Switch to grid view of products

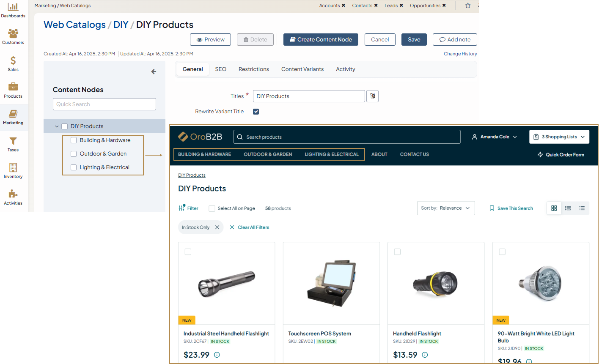point(554,208)
